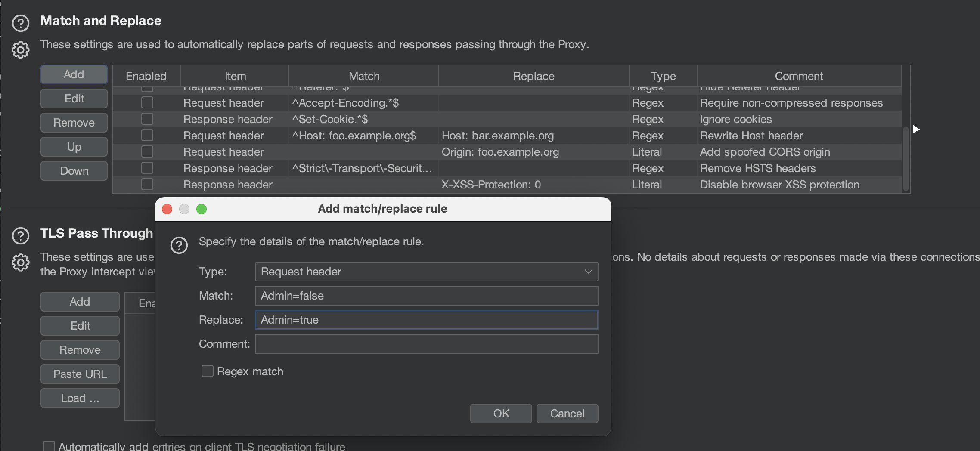Open the Type dropdown in dialog
Image resolution: width=980 pixels, height=451 pixels.
tap(426, 272)
